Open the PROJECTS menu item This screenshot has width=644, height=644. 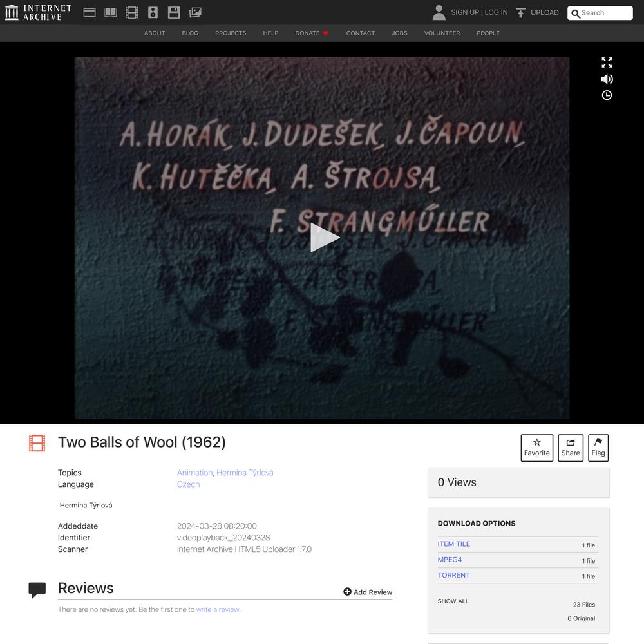pyautogui.click(x=231, y=33)
